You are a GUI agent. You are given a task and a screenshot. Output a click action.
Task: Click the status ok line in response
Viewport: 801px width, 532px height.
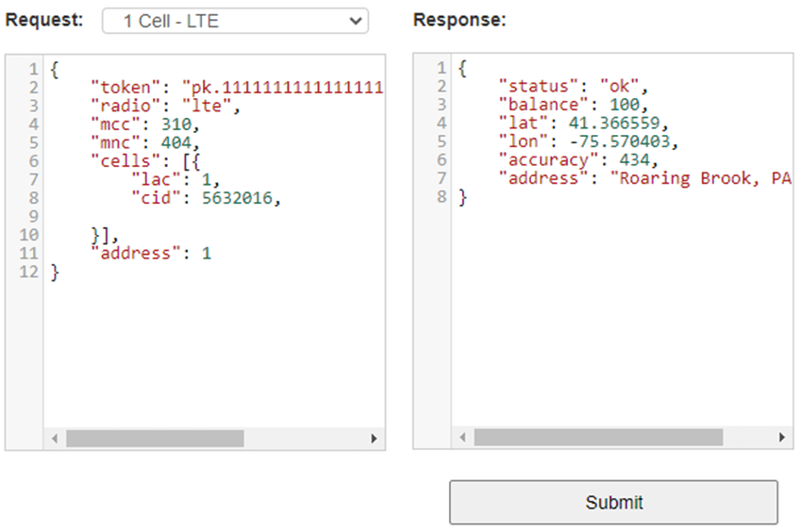[574, 88]
